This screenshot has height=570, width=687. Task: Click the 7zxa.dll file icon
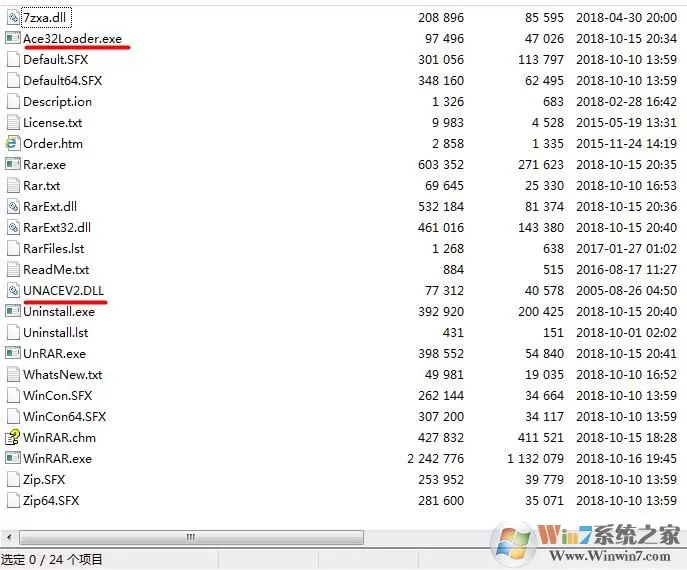pos(13,18)
